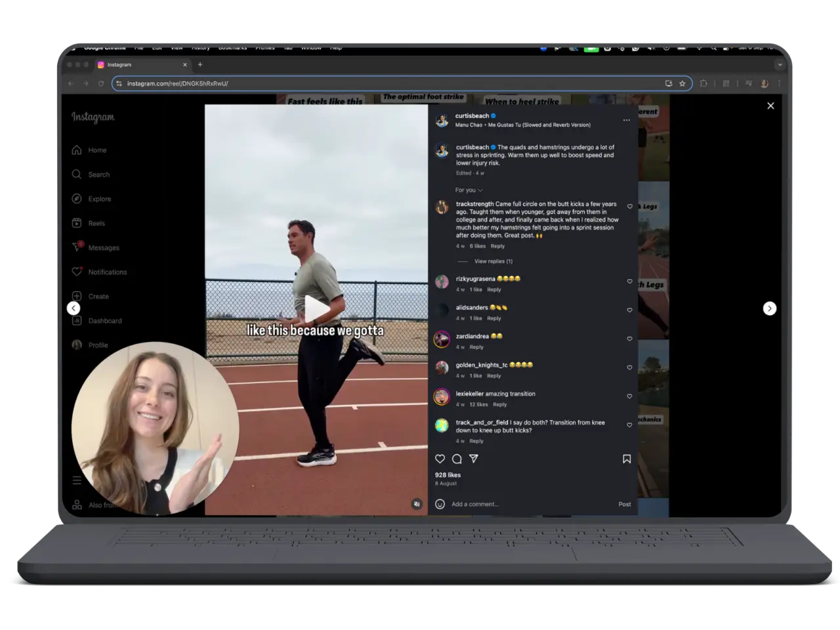Open more options ellipsis menu
Screen dimensions: 840x630
click(626, 120)
